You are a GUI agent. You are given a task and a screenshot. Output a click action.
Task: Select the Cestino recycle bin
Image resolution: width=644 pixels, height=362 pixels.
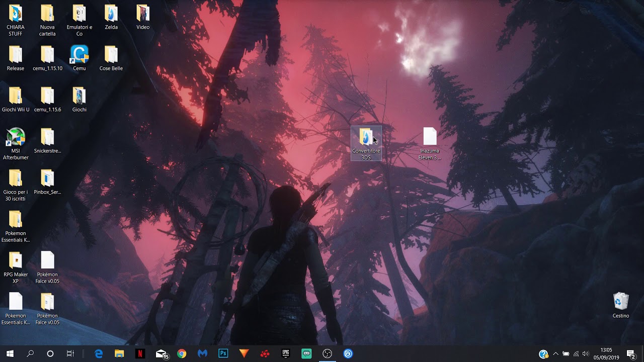click(x=621, y=306)
